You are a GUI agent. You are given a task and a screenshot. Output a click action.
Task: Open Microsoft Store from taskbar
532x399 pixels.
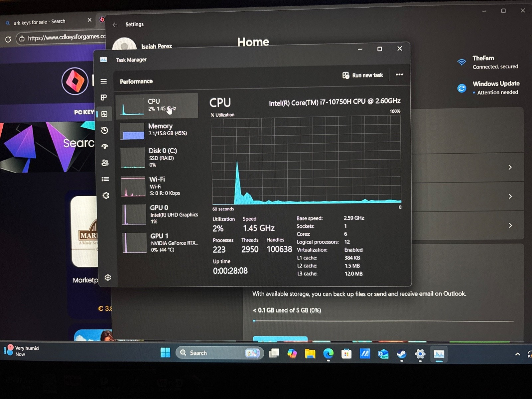pyautogui.click(x=346, y=354)
